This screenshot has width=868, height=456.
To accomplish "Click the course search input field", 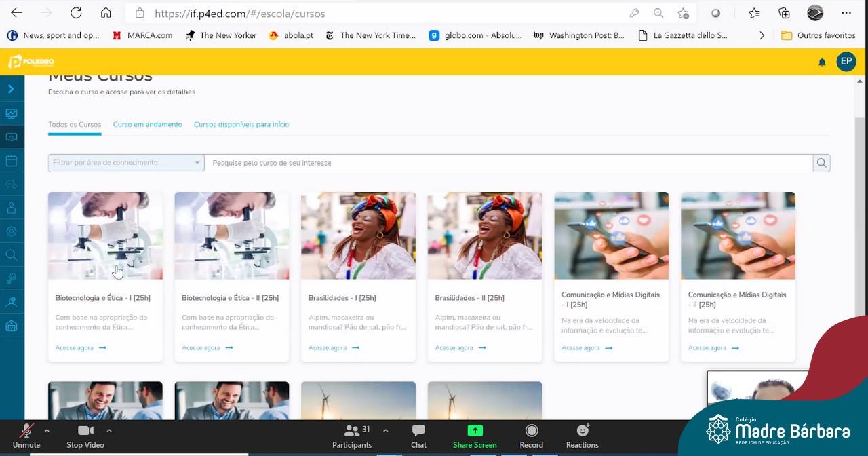I will pos(509,163).
